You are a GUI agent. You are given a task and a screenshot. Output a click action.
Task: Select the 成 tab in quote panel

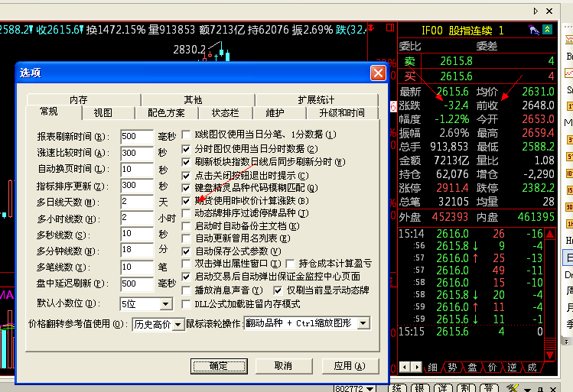532,368
